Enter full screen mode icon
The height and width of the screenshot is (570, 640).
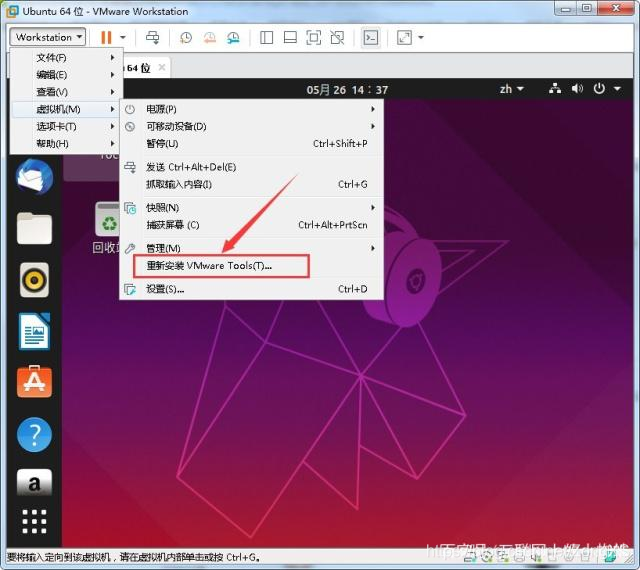tap(313, 38)
